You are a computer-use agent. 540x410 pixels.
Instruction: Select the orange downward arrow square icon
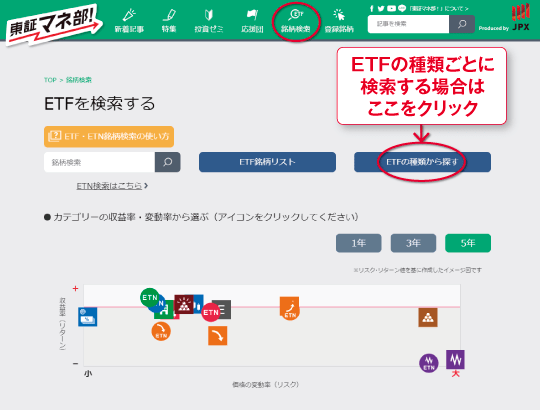[x=218, y=336]
